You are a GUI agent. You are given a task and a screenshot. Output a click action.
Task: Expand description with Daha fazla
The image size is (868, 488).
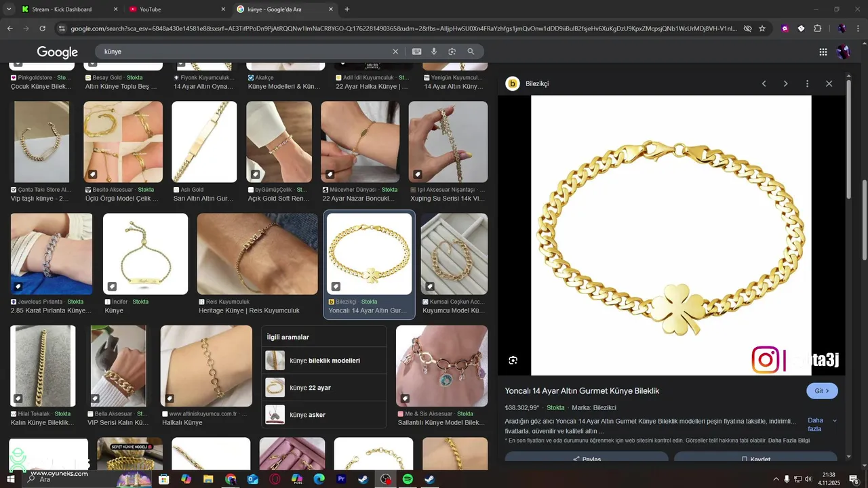(x=822, y=424)
